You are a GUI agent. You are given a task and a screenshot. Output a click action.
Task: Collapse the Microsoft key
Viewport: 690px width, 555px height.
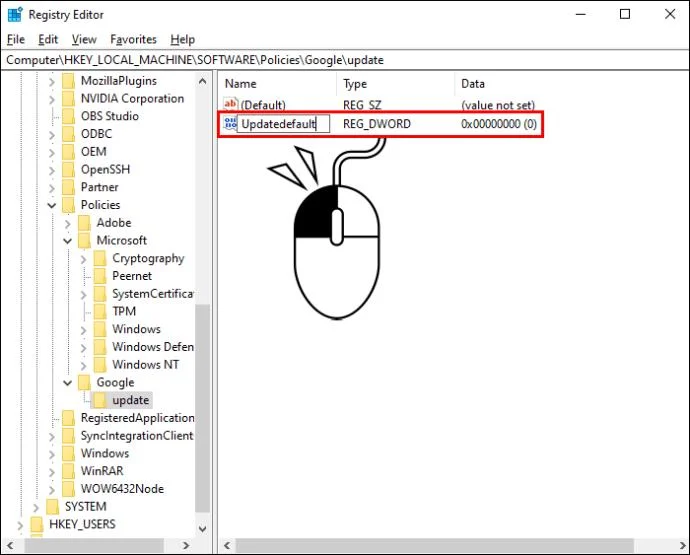click(67, 241)
